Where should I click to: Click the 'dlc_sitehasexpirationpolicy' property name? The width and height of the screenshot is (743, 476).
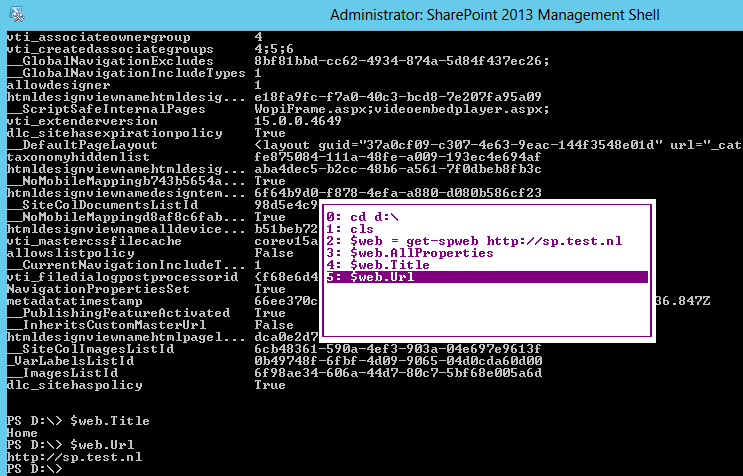[x=114, y=133]
